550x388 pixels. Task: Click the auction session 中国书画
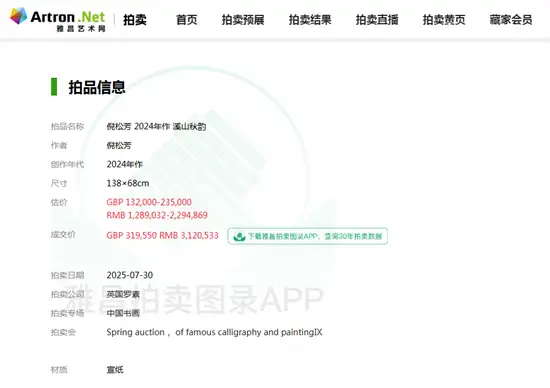tap(123, 313)
